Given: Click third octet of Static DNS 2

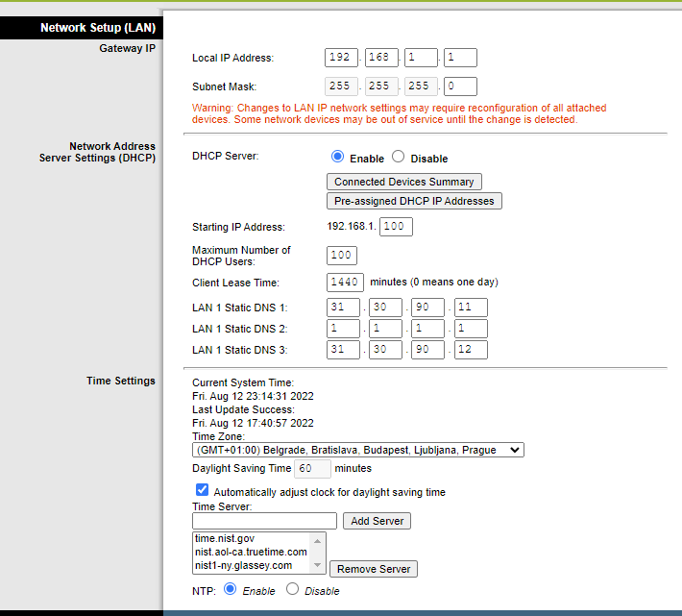Looking at the screenshot, I should click(428, 329).
